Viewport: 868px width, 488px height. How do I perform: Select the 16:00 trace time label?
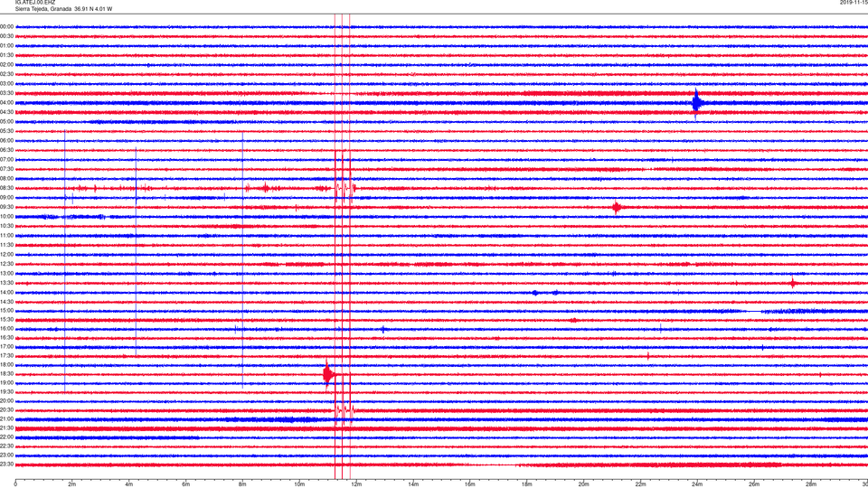[x=7, y=329]
